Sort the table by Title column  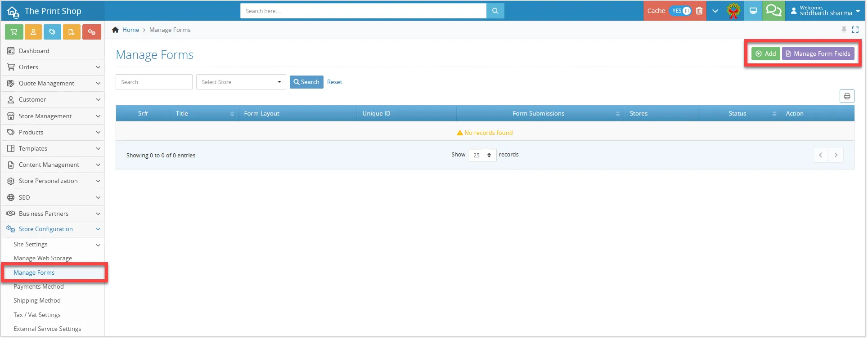point(204,113)
